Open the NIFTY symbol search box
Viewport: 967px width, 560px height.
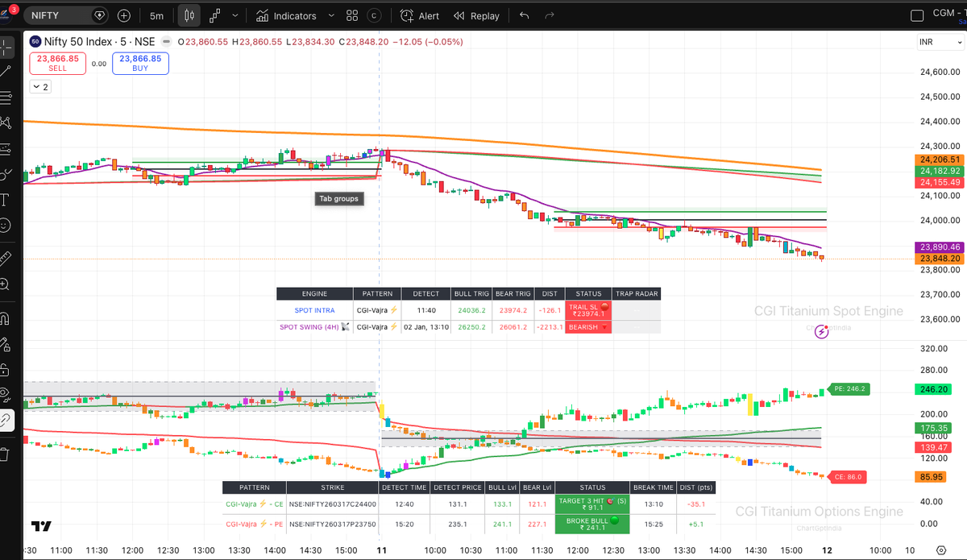point(66,15)
